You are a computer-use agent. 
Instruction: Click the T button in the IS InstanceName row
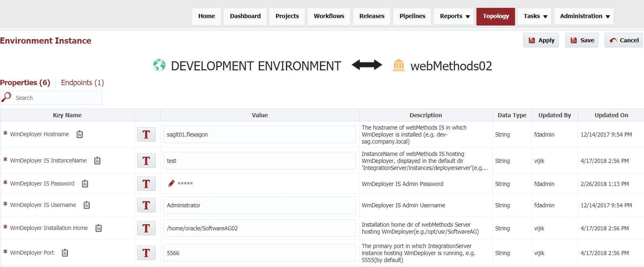pyautogui.click(x=146, y=161)
